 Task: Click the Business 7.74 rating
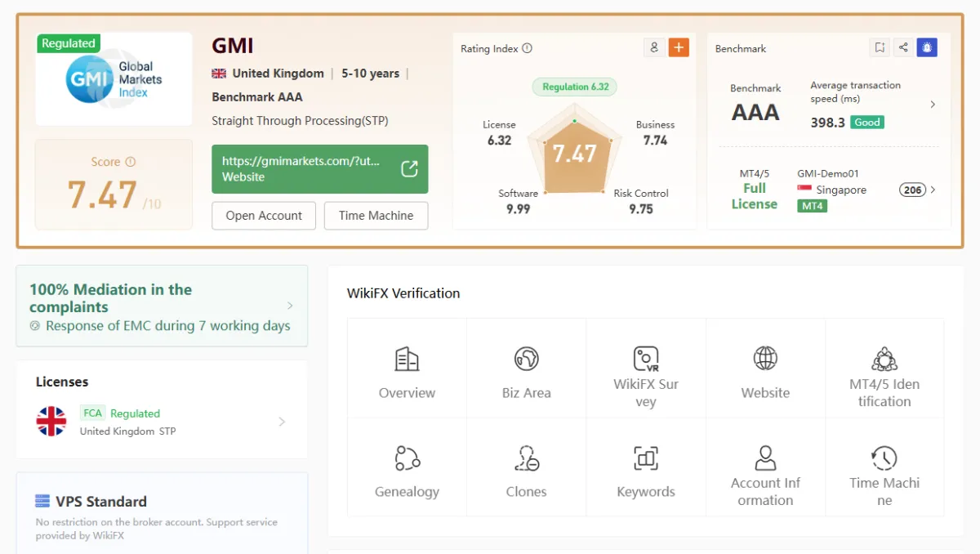click(x=655, y=133)
